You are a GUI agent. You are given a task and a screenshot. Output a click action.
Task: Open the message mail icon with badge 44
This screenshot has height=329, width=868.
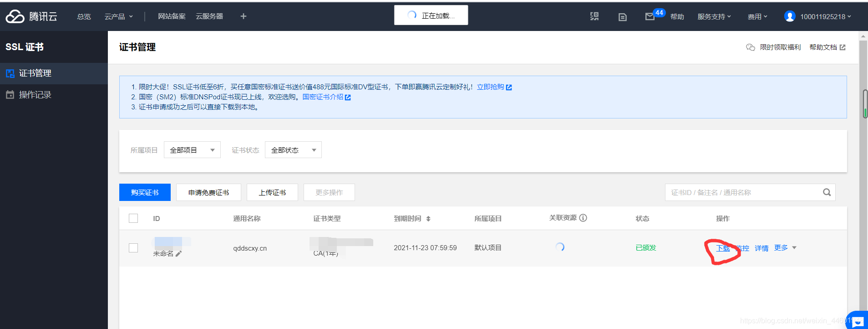point(650,16)
